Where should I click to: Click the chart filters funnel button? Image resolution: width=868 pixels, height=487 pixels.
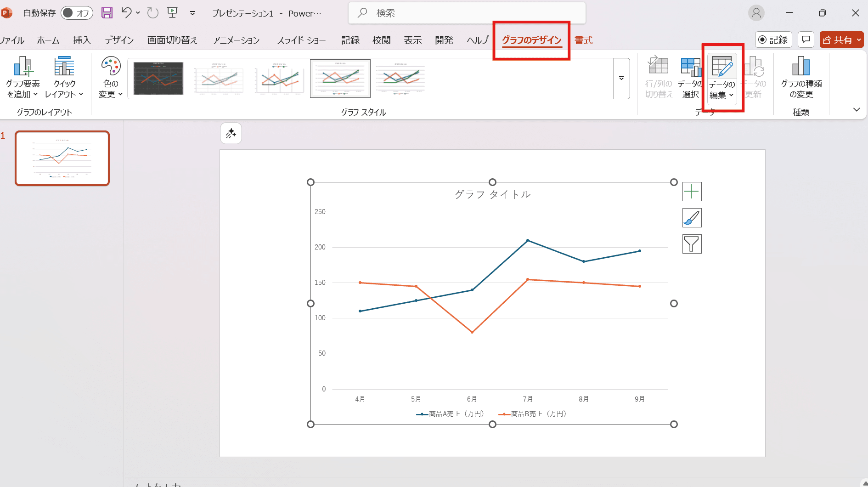(x=692, y=244)
